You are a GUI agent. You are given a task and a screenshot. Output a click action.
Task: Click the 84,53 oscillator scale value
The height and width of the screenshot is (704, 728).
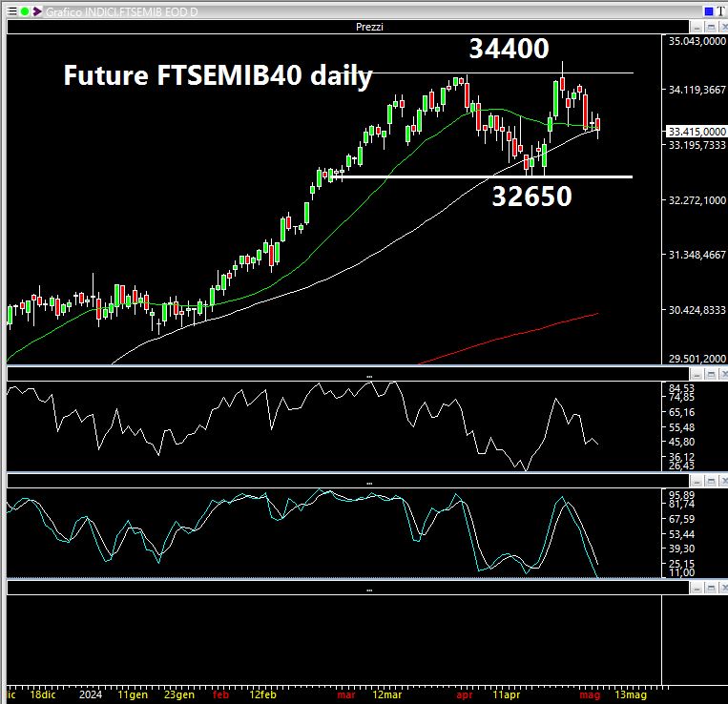click(681, 388)
